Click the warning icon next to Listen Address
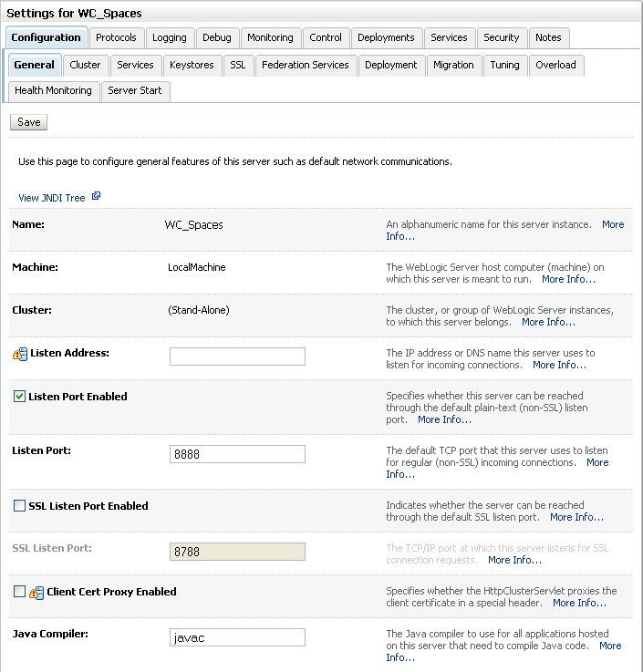Screen dimensions: 643x672 click(19, 354)
